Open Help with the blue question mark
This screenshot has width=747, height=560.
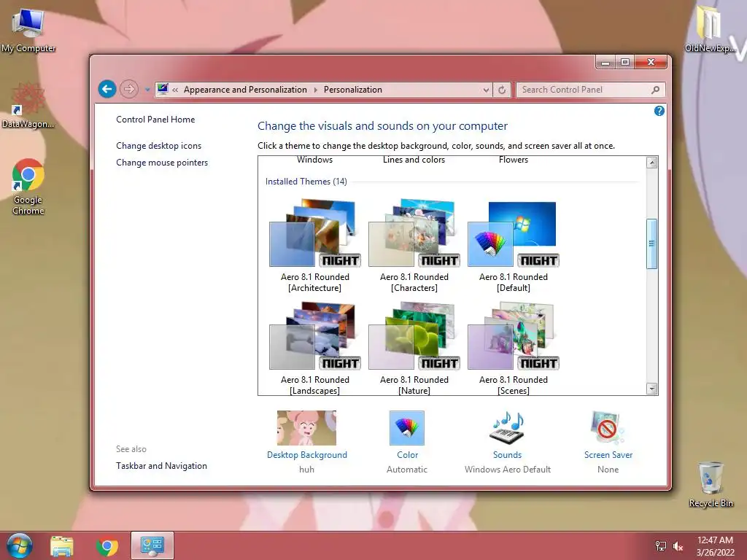pos(659,111)
